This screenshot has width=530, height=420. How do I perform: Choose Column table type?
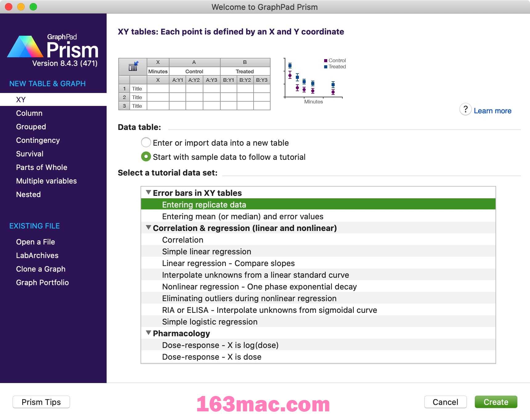click(29, 113)
